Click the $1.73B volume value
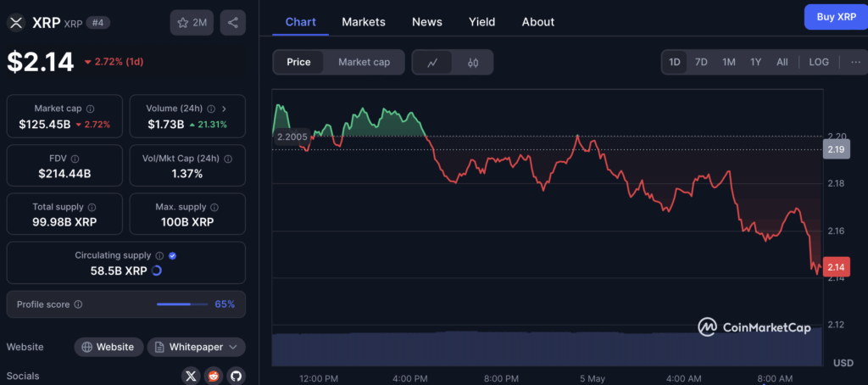The image size is (868, 385). point(166,124)
